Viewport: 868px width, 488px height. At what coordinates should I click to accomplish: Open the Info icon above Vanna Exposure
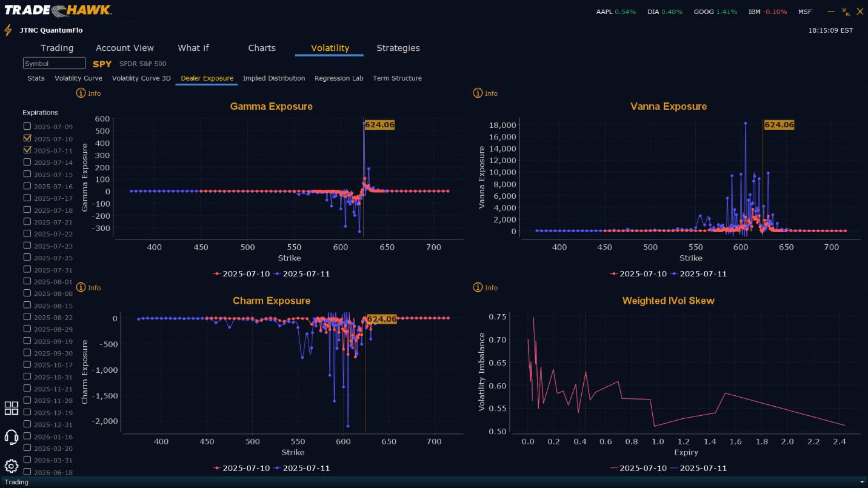click(478, 93)
